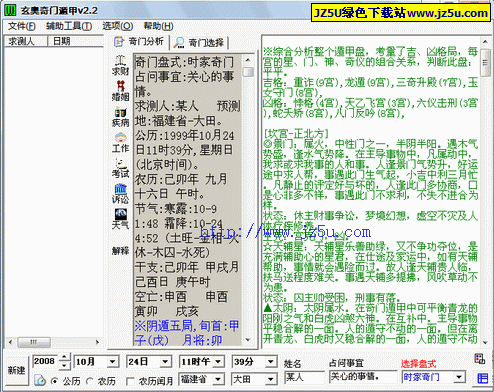Expand the 福建省 province dropdown
This screenshot has height=392, width=494.
click(x=218, y=379)
